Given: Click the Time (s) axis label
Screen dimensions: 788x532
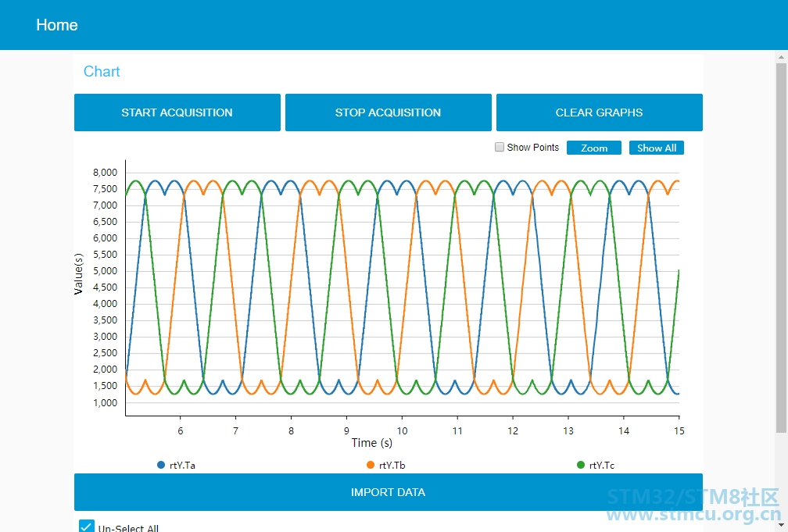Looking at the screenshot, I should click(x=372, y=443).
